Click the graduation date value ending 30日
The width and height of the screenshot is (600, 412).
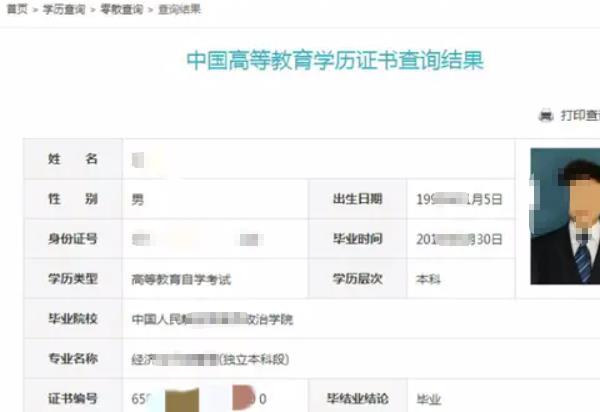pyautogui.click(x=459, y=239)
